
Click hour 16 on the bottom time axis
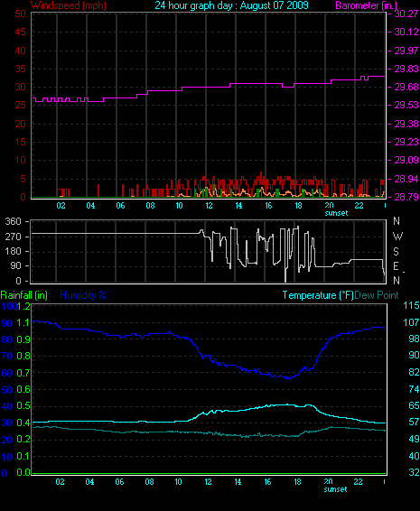click(267, 482)
